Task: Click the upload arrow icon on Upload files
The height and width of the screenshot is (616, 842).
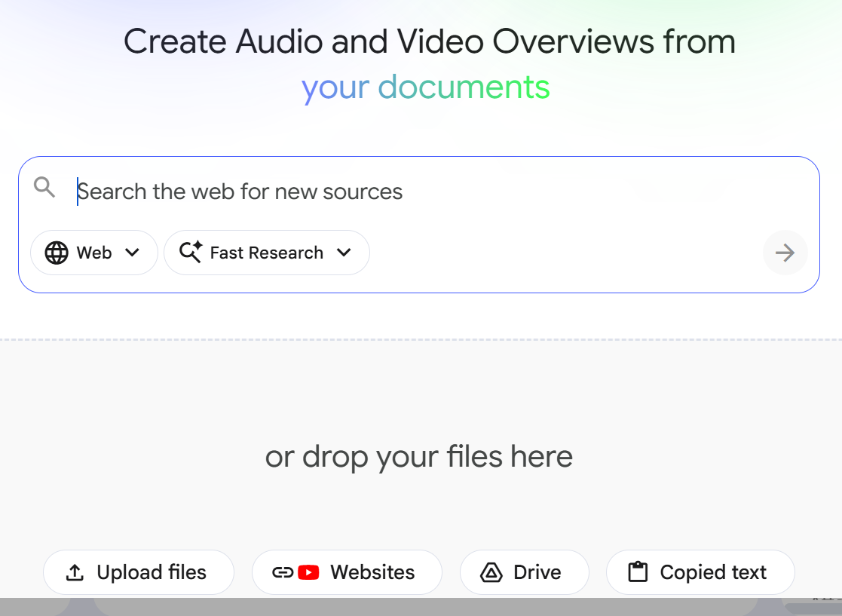Action: click(x=75, y=572)
